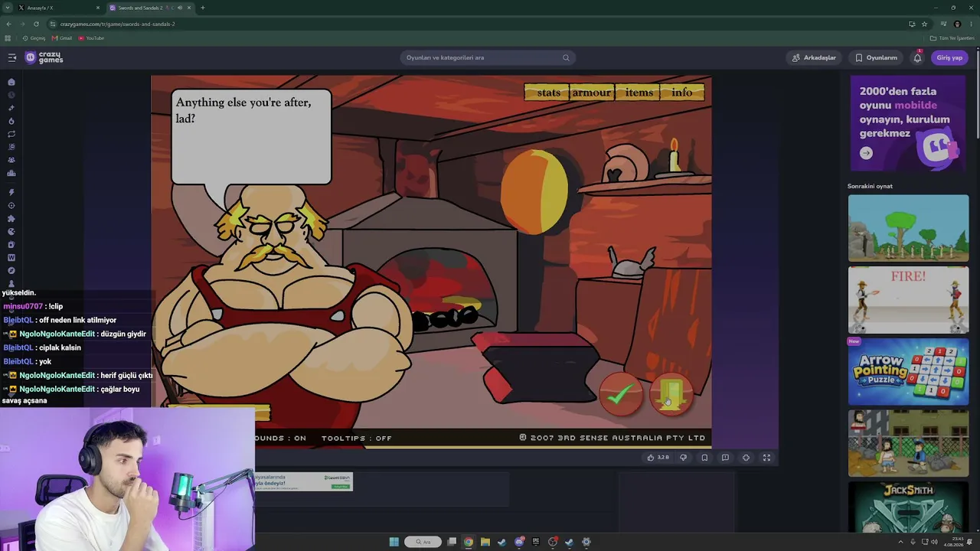Open Word games W icon in sidebar
The height and width of the screenshot is (551, 980).
coord(11,257)
